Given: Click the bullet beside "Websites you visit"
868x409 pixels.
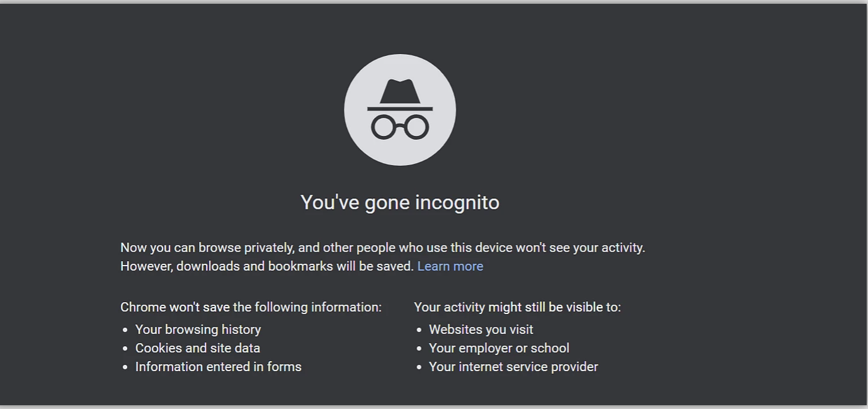Looking at the screenshot, I should 420,330.
